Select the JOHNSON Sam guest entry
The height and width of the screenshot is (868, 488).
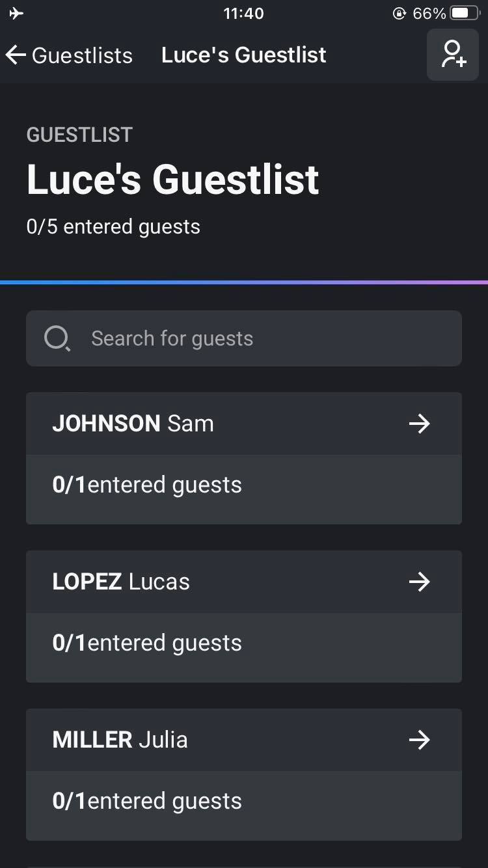244,424
